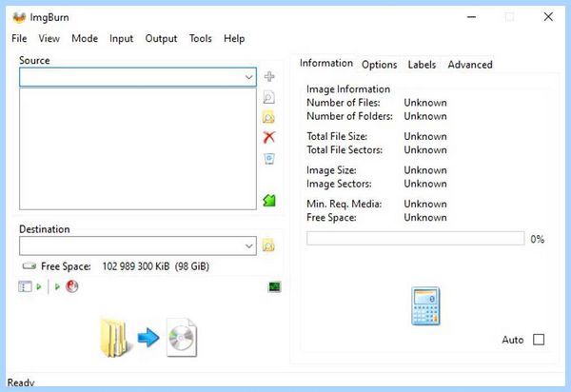Click the green arrow icon below the source buttons
Image resolution: width=571 pixels, height=392 pixels.
pos(269,200)
